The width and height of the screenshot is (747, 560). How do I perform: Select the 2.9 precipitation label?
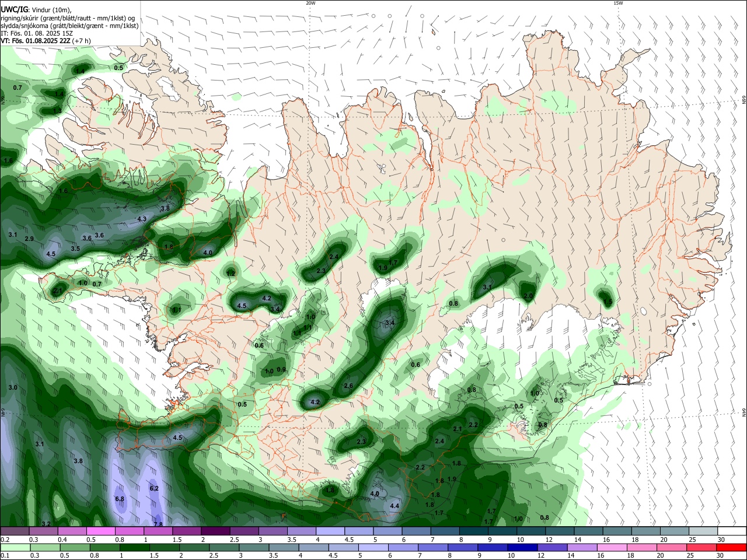29,239
